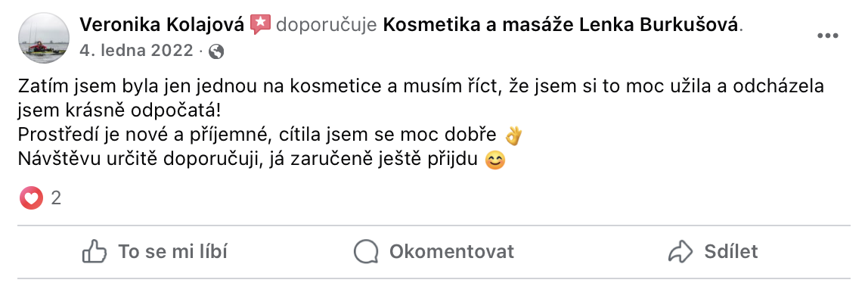Show who reacted via the count 2
The height and width of the screenshot is (283, 868).
[56, 197]
